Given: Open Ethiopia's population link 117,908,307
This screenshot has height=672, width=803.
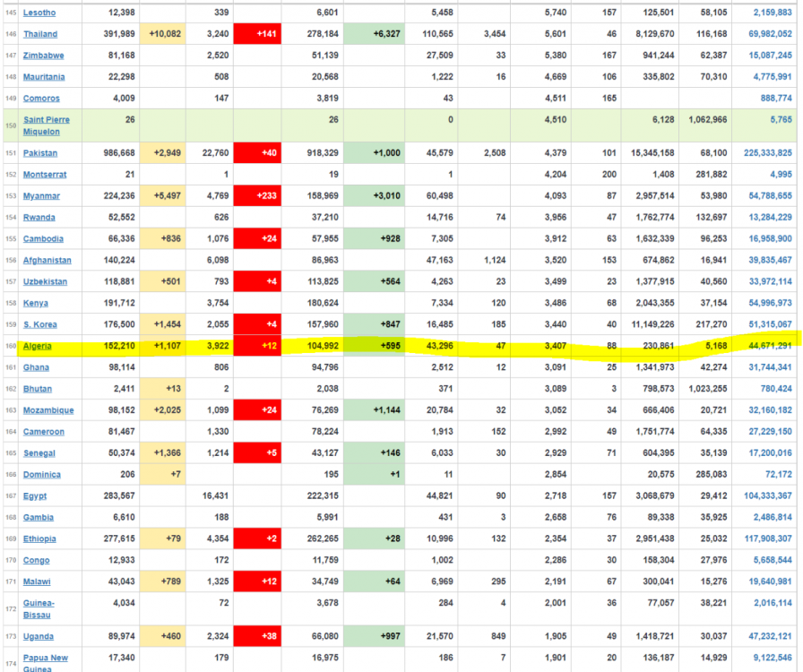Looking at the screenshot, I should pos(767,538).
